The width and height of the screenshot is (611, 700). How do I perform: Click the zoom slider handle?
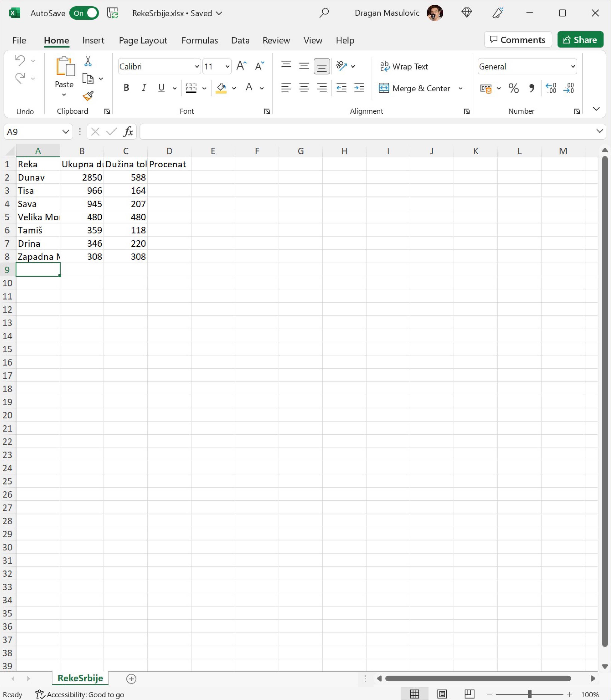(x=529, y=694)
